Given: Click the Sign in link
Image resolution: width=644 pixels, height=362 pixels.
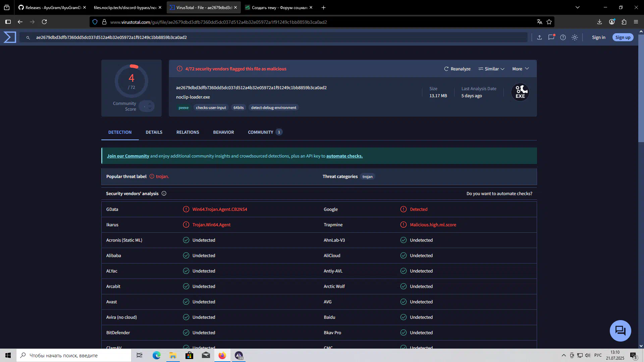Looking at the screenshot, I should pyautogui.click(x=598, y=38).
